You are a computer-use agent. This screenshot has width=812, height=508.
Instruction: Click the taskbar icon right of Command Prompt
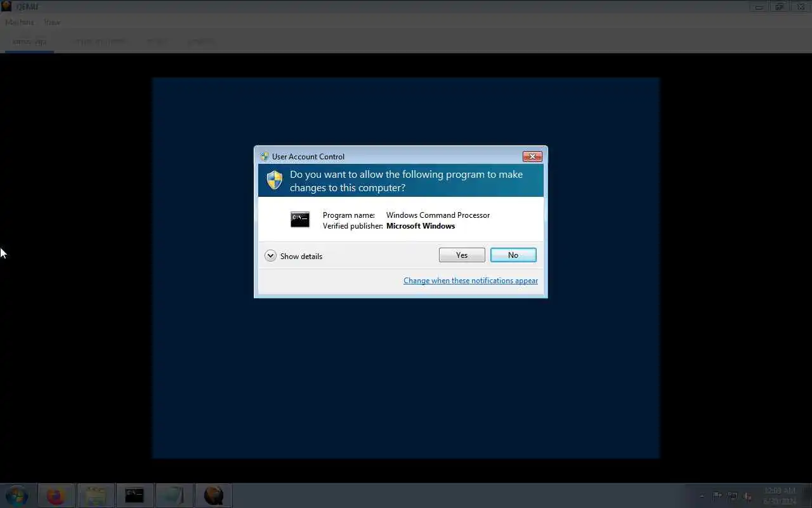tap(174, 495)
